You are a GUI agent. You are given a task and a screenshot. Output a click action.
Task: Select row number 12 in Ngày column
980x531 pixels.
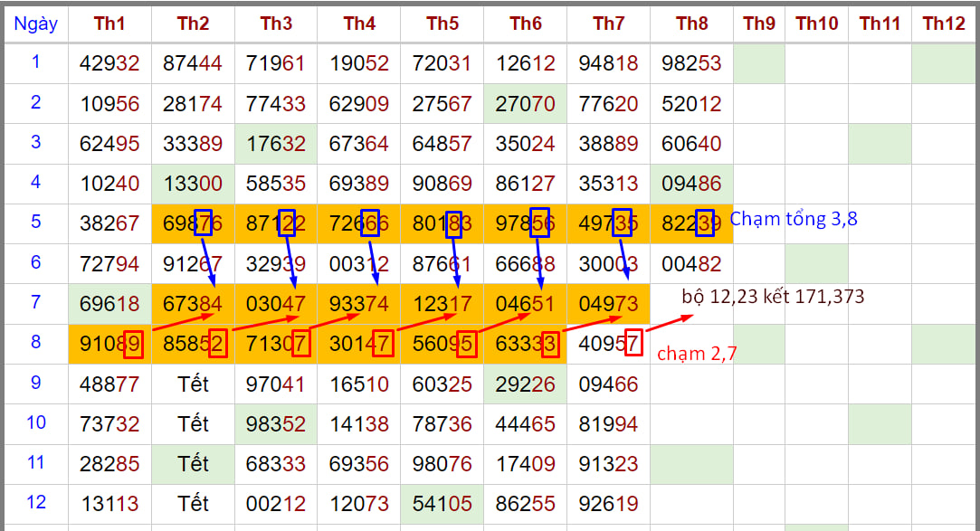35,502
